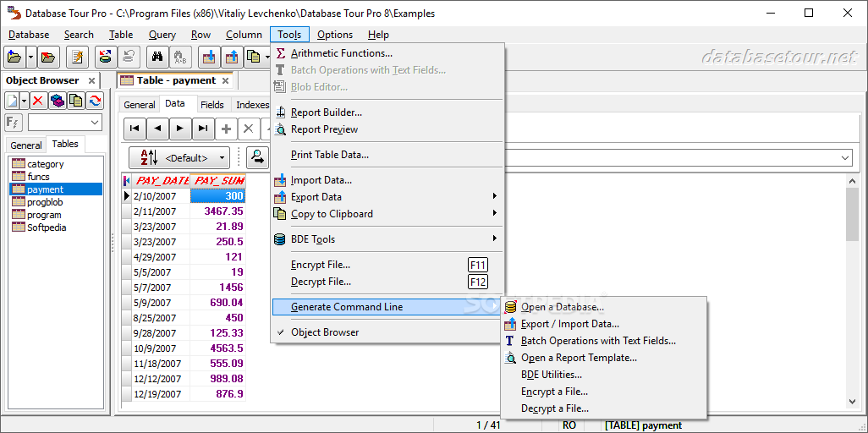Click the Close Database folder icon
The width and height of the screenshot is (868, 433).
(x=49, y=57)
